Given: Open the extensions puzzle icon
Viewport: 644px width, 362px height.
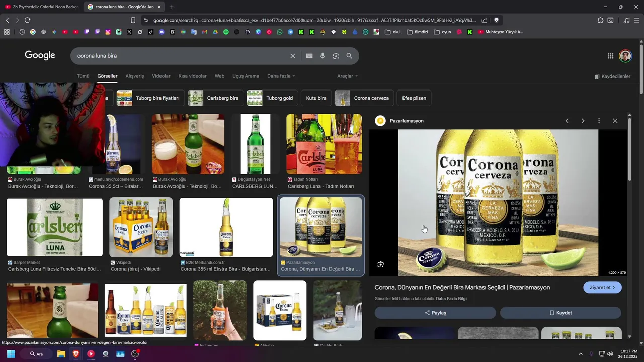Looking at the screenshot, I should (600, 20).
